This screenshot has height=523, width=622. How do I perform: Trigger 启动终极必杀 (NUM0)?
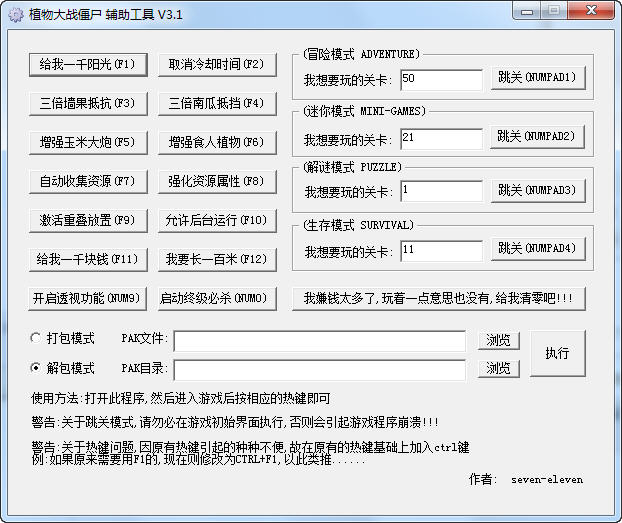pyautogui.click(x=217, y=298)
